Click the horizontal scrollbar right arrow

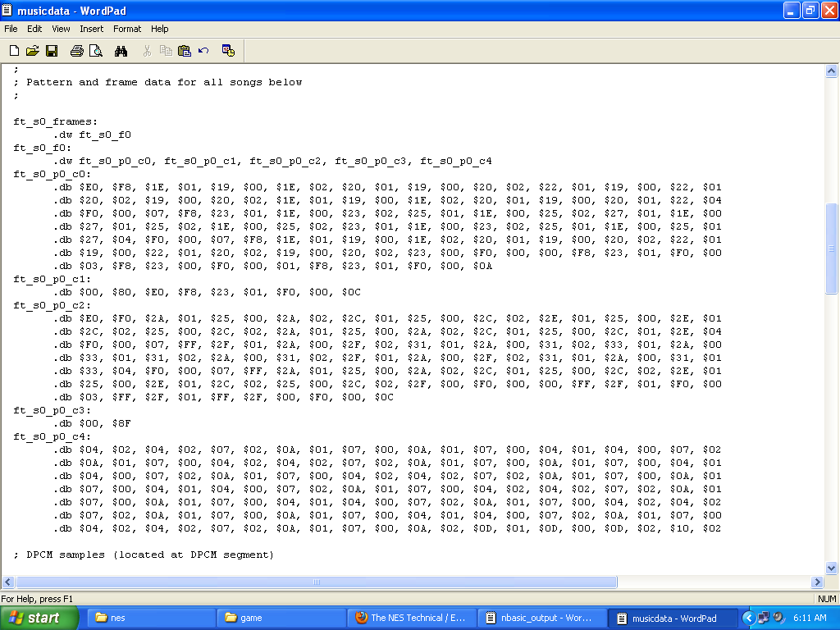click(x=817, y=582)
